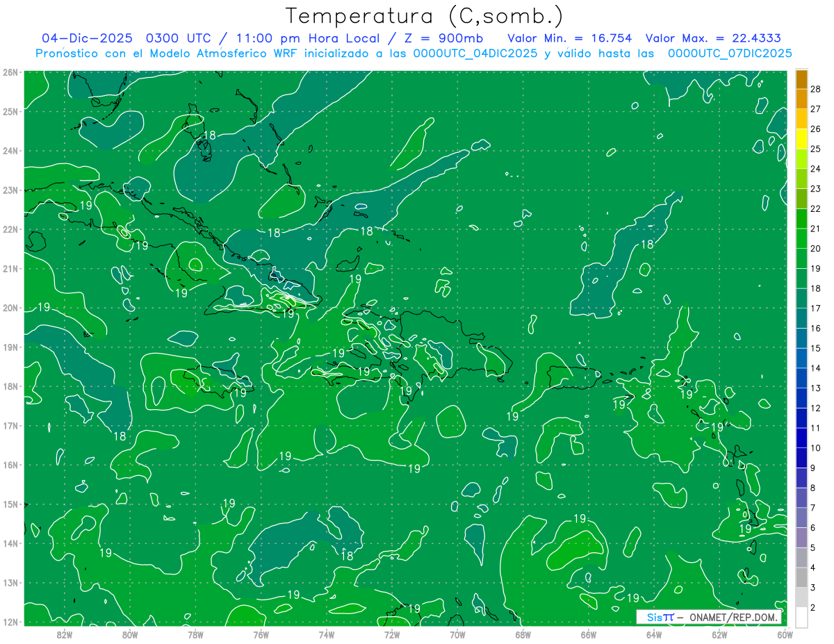Click legend value "13"
Image resolution: width=834 pixels, height=644 pixels.
coord(816,388)
